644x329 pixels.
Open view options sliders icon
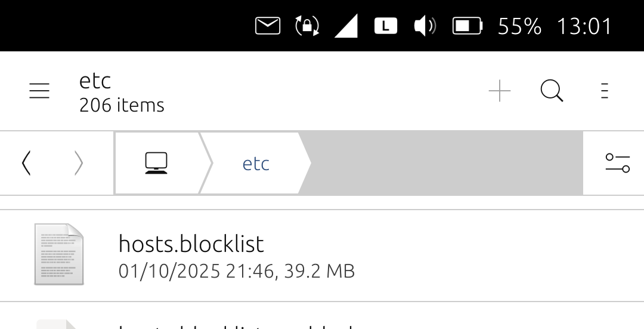tap(617, 163)
